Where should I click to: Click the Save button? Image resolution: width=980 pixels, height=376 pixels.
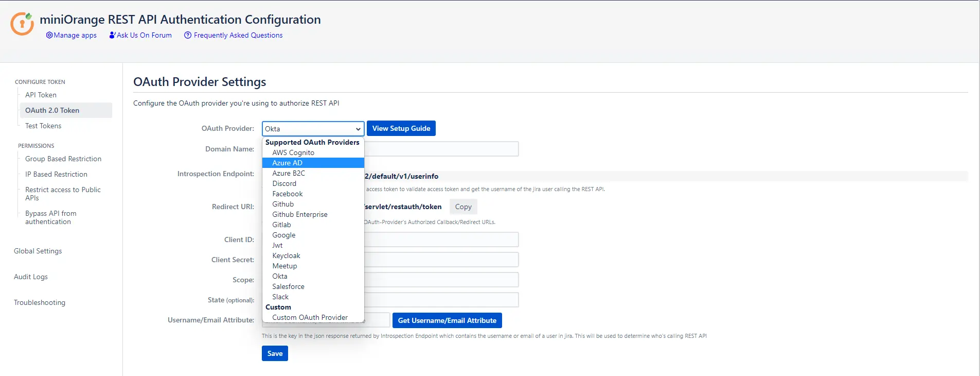pyautogui.click(x=275, y=353)
